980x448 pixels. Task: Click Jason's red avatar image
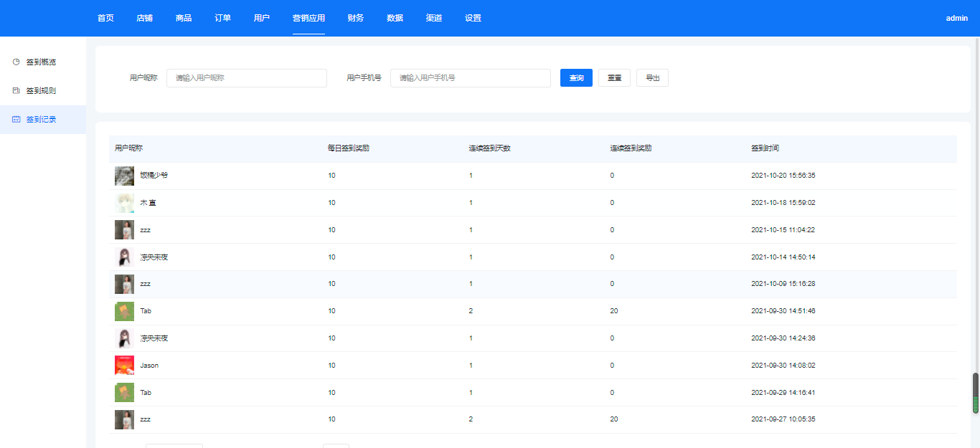click(x=124, y=366)
